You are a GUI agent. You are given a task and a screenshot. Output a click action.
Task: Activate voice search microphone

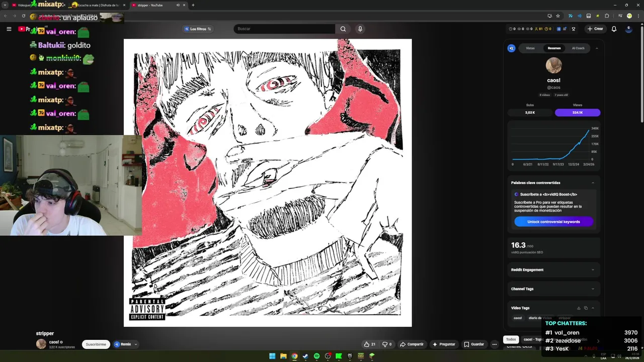click(360, 29)
